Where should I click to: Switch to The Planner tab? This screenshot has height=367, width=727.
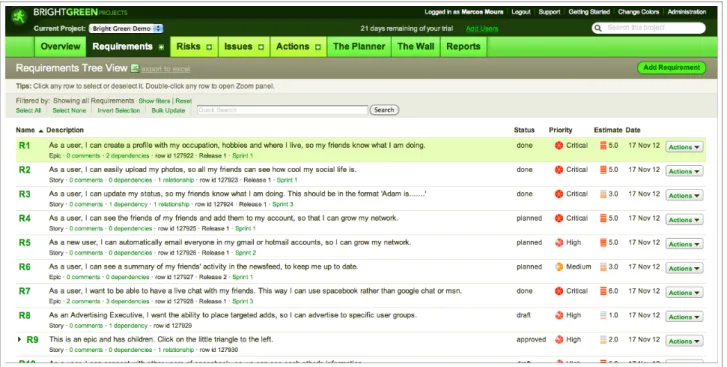click(x=359, y=47)
